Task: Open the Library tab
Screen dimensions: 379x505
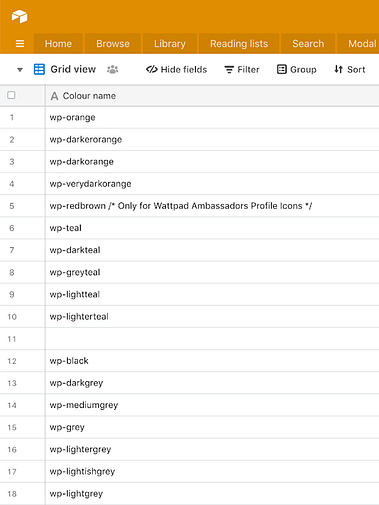Action: click(x=170, y=44)
